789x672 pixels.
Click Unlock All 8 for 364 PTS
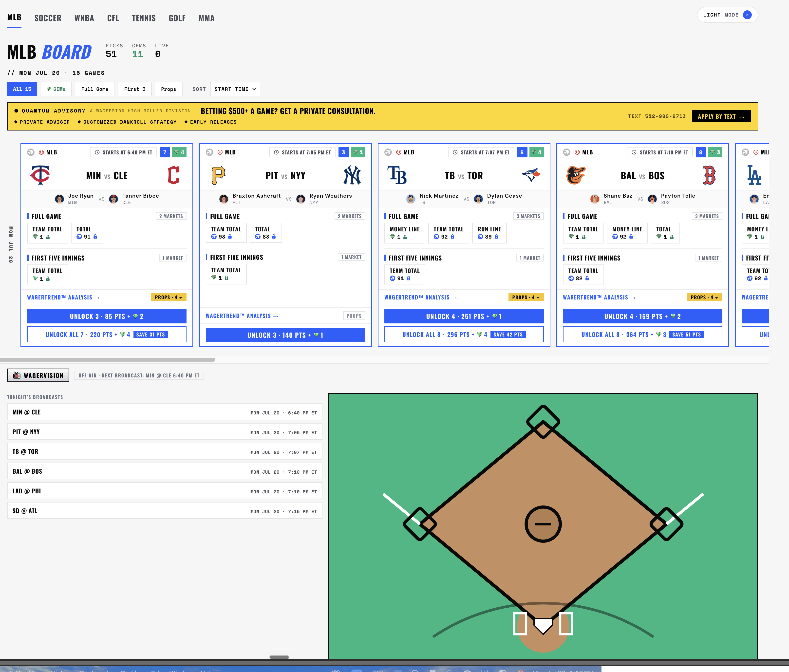click(642, 335)
